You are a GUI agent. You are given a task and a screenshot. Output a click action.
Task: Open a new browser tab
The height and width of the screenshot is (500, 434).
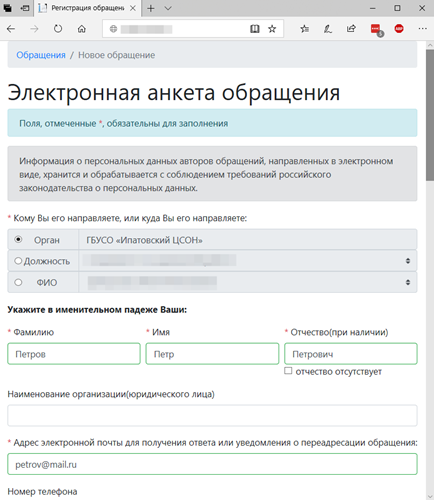pyautogui.click(x=151, y=8)
